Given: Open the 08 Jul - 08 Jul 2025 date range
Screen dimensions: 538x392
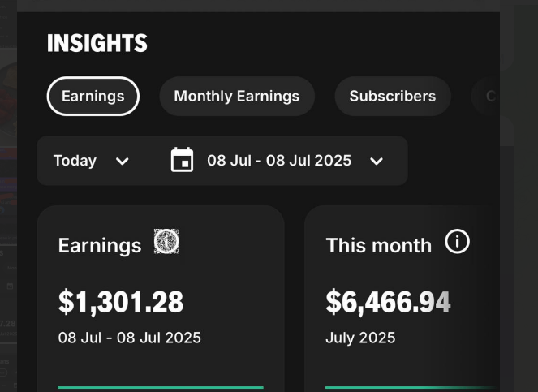Looking at the screenshot, I should 279,161.
